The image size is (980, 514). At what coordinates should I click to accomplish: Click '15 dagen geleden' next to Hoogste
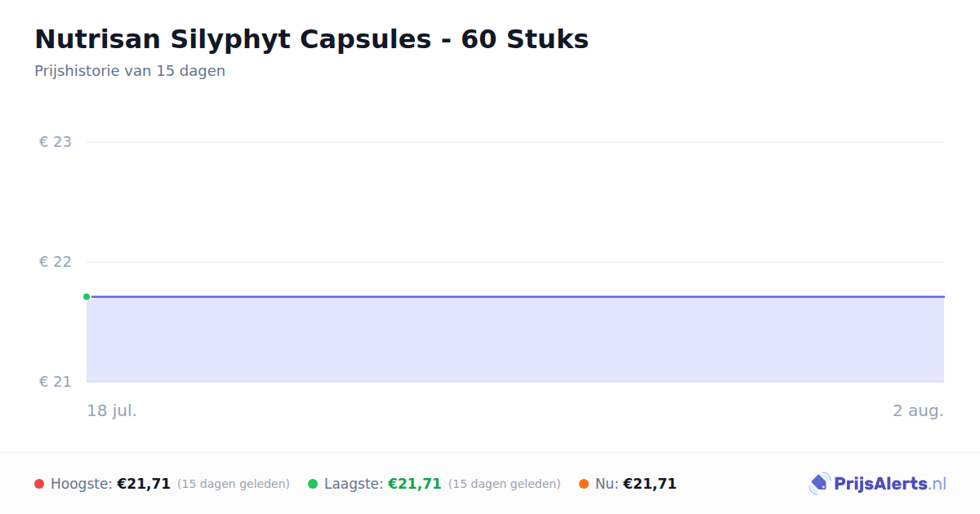coord(234,484)
